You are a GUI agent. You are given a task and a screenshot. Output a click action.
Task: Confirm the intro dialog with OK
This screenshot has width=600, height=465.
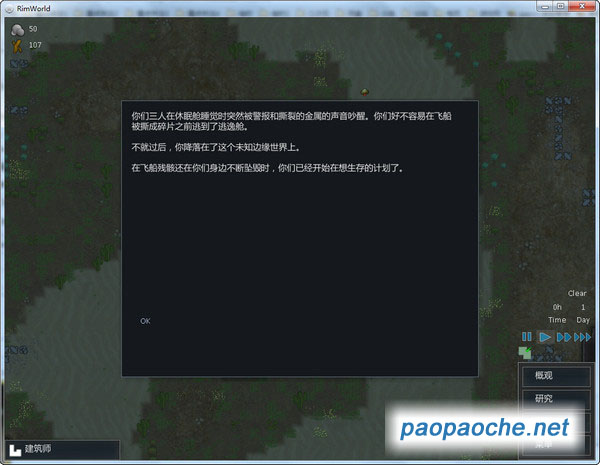145,321
